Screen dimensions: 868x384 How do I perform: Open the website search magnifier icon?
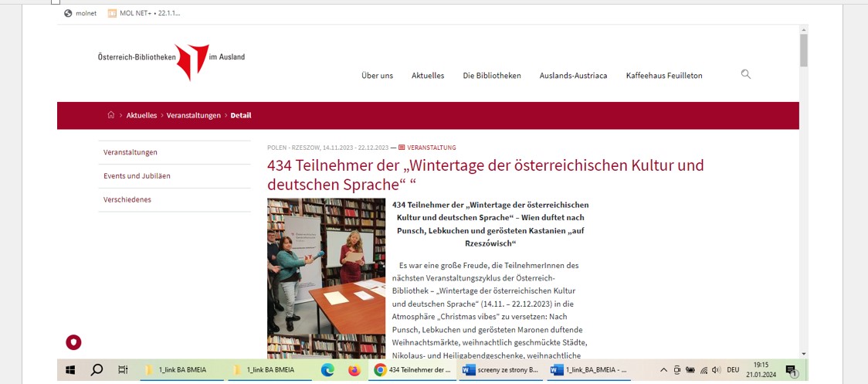tap(745, 74)
